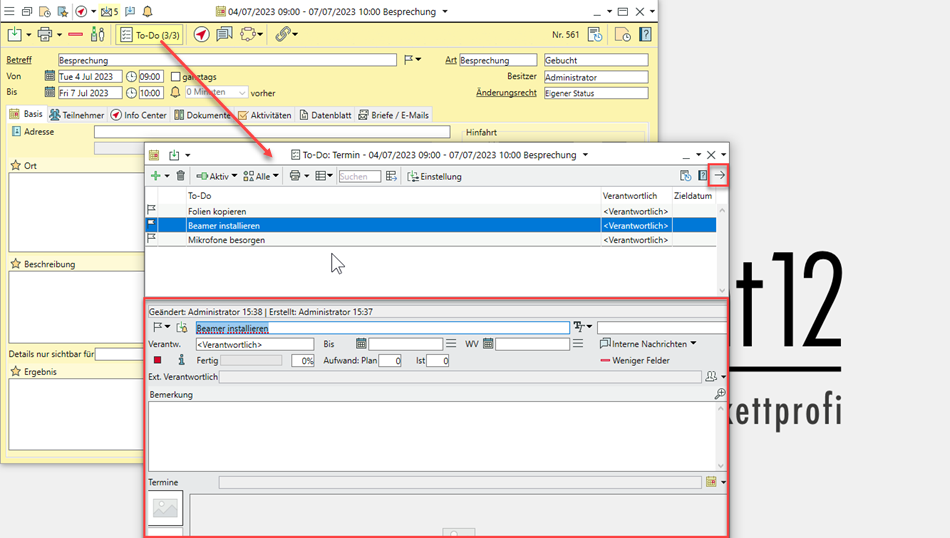Screen dimensions: 950x538
Task: Toggle flag on Mikrofone besorgen row
Action: coord(152,240)
